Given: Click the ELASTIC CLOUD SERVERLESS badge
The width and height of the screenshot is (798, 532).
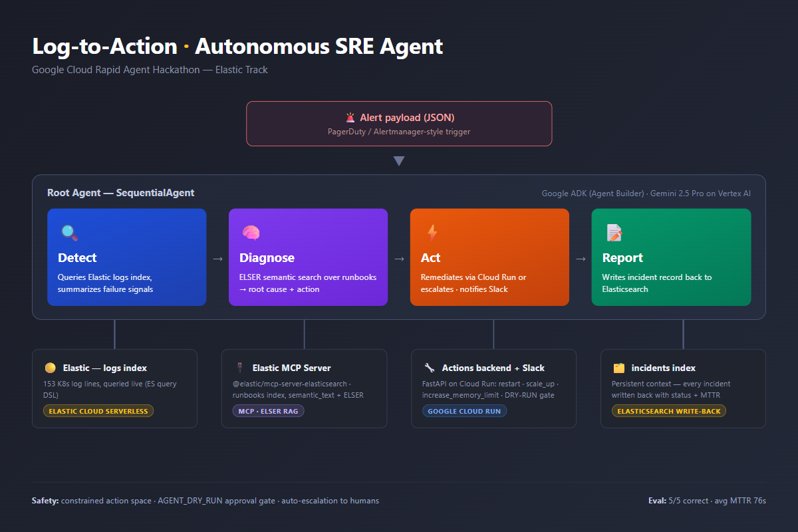Looking at the screenshot, I should (98, 411).
